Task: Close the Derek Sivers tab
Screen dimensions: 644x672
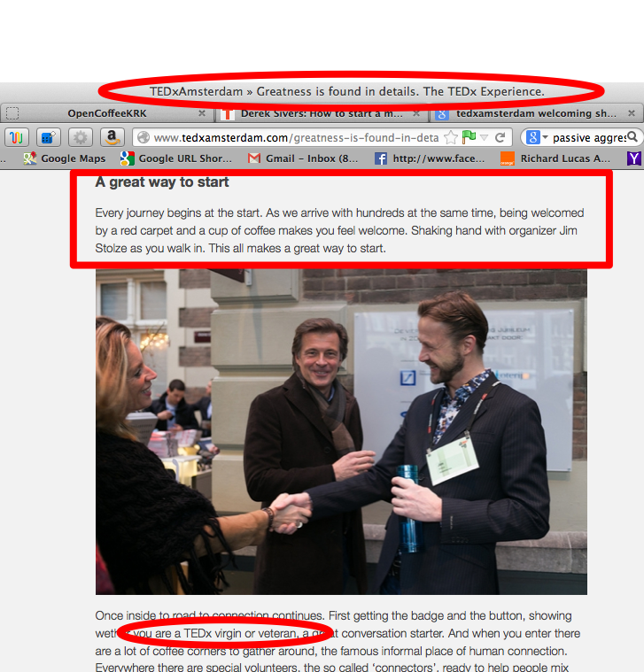Action: (416, 113)
